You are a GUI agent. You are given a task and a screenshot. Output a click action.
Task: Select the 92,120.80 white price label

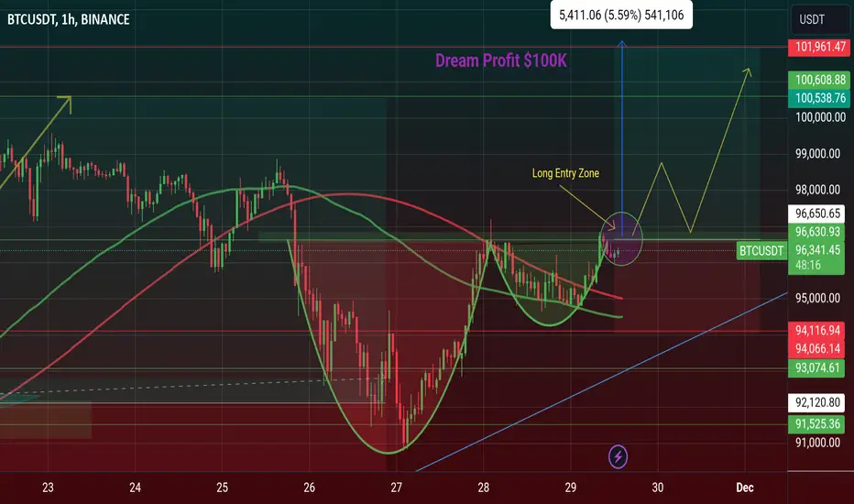tap(816, 403)
